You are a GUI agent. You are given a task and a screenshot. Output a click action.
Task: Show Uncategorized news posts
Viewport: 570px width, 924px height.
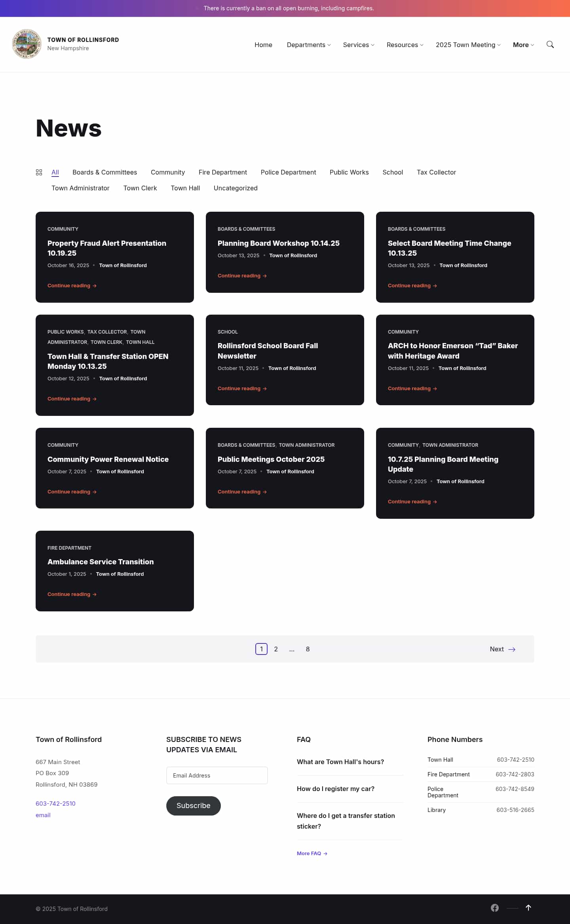click(236, 188)
